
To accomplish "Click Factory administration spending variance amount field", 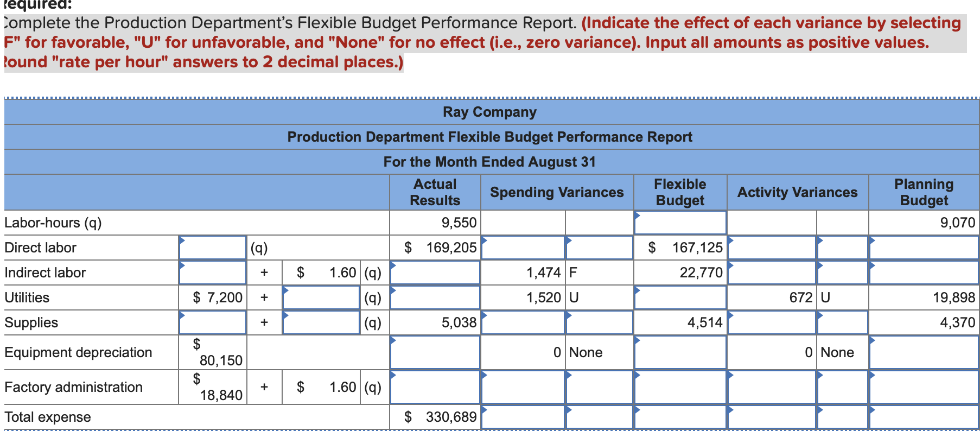I will click(x=523, y=387).
